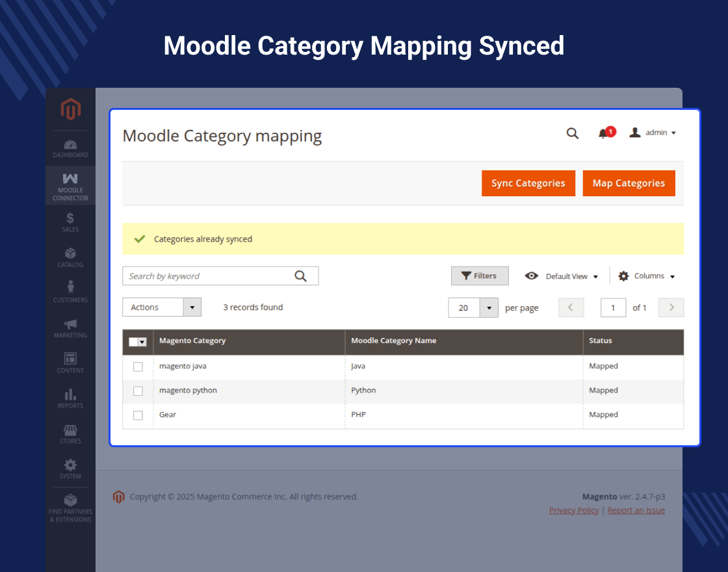Open the Privacy Policy link

[x=574, y=510]
